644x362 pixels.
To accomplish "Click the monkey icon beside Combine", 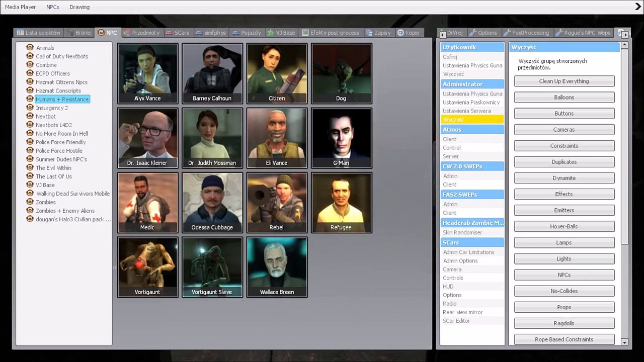I will (x=30, y=65).
